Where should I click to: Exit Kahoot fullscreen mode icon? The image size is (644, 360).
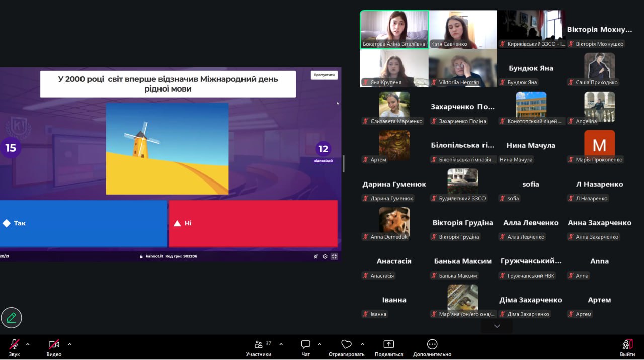pos(334,256)
